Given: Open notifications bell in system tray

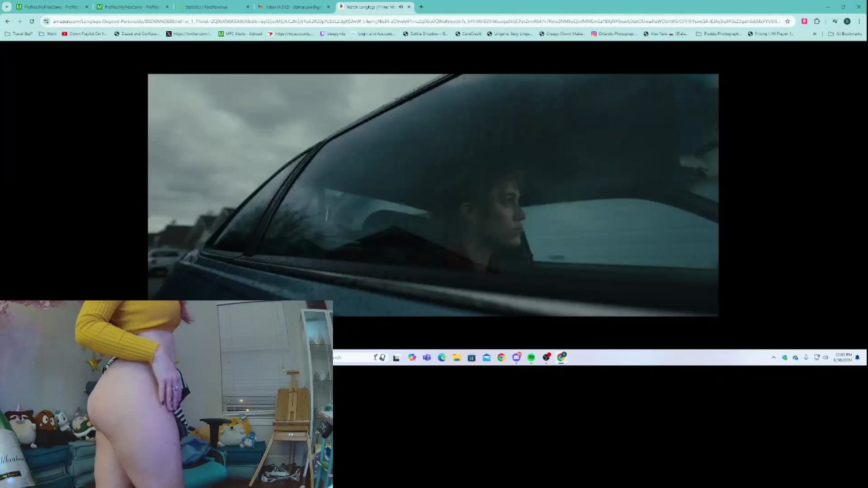Looking at the screenshot, I should [x=858, y=357].
